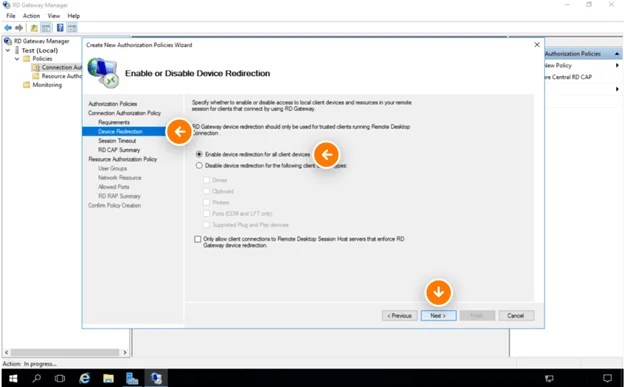Open Server Manager from the taskbar
The height and width of the screenshot is (387, 624).
point(132,378)
